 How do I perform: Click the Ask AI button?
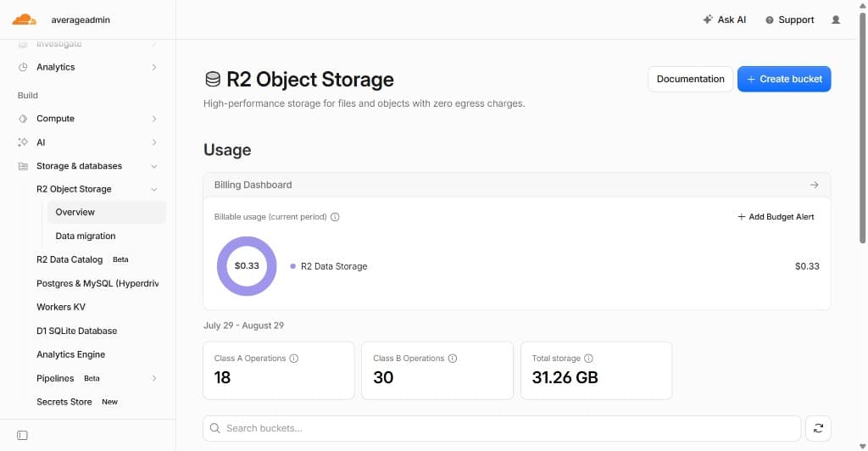725,19
